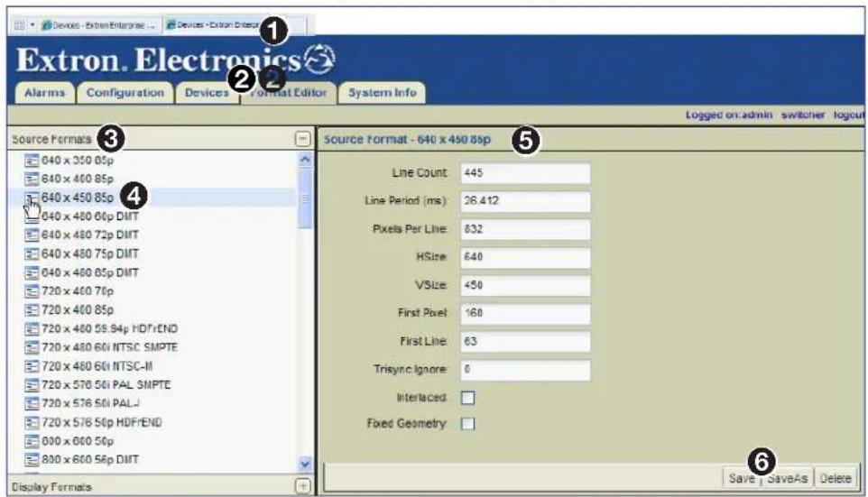The height and width of the screenshot is (497, 868).
Task: Select the 800 x 600 50p format
Action: [x=78, y=442]
